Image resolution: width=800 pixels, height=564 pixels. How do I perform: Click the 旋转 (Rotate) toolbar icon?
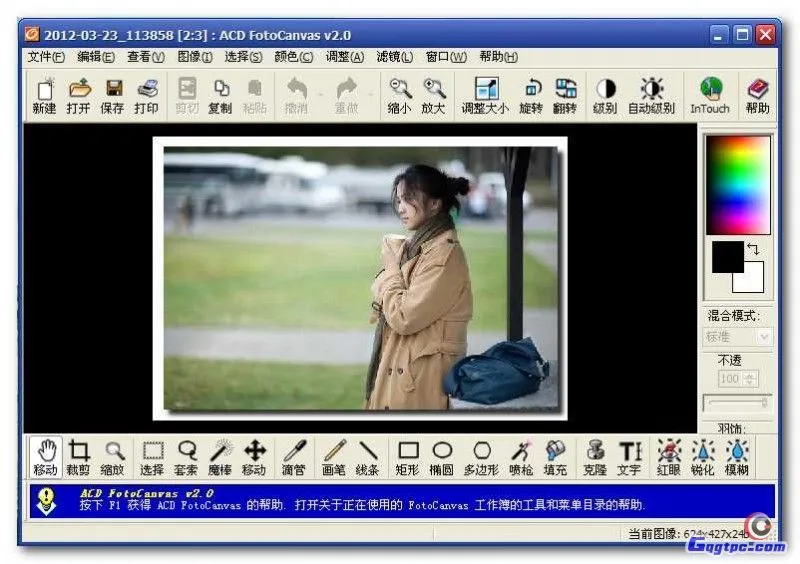(x=531, y=95)
